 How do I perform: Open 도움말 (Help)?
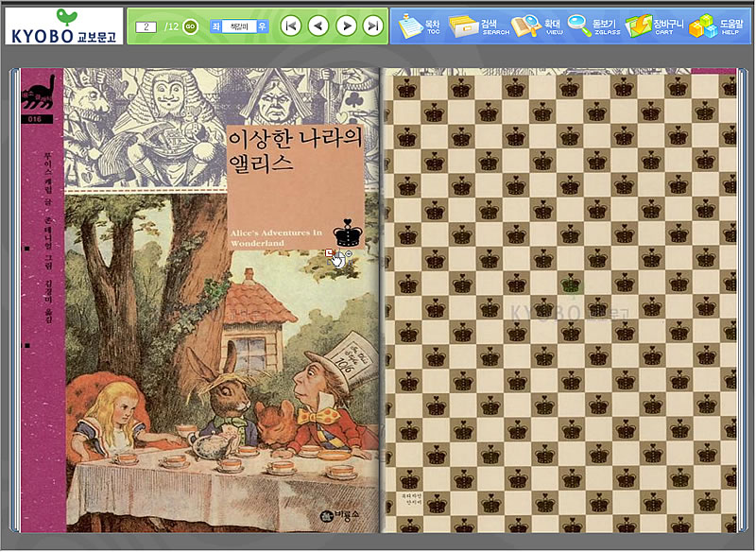coord(716,26)
